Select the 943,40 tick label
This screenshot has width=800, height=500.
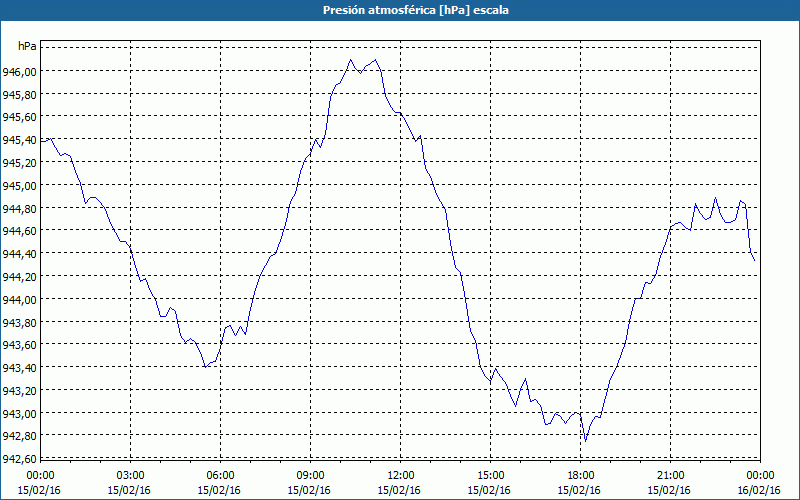19,368
